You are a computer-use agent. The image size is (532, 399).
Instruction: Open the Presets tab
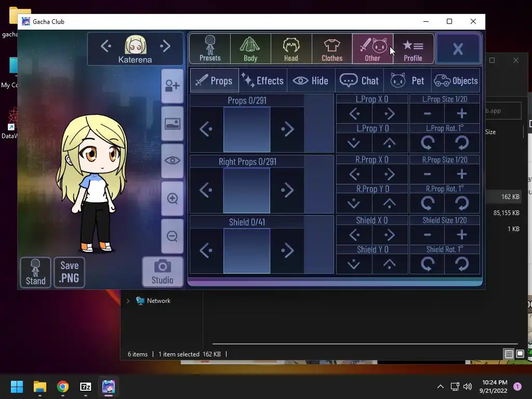(x=210, y=48)
